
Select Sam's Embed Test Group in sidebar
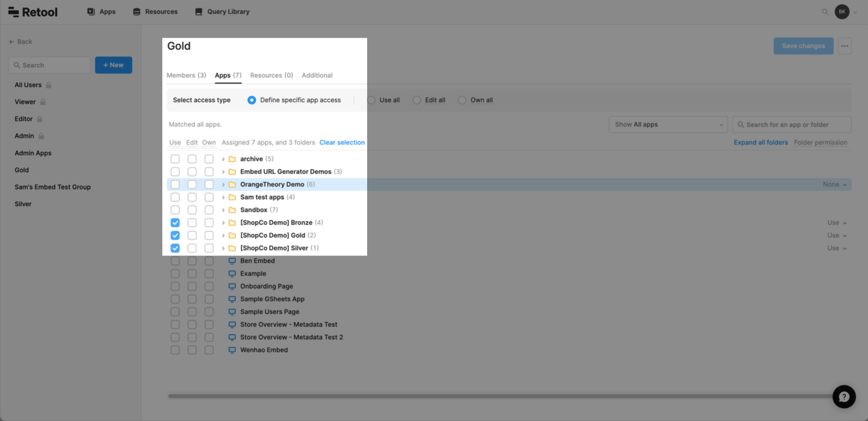[53, 187]
